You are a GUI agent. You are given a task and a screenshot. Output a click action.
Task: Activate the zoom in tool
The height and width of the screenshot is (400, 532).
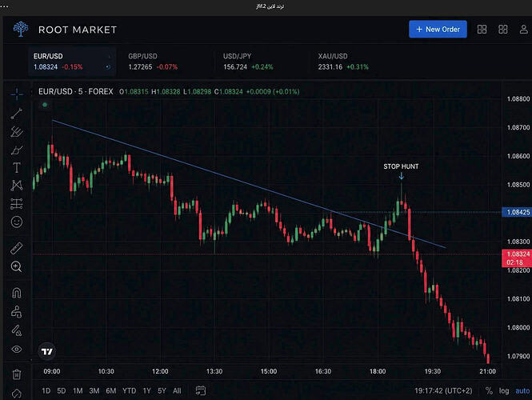point(16,266)
